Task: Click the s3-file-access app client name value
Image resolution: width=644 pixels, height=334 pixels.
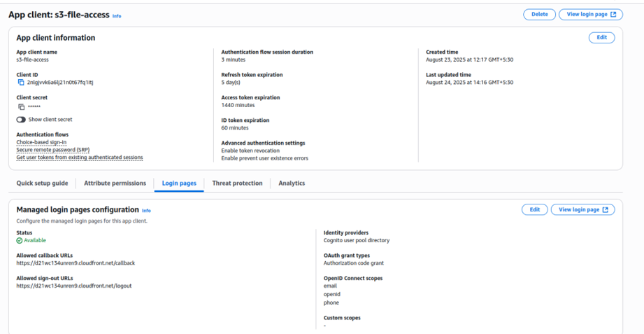Action: [x=32, y=60]
